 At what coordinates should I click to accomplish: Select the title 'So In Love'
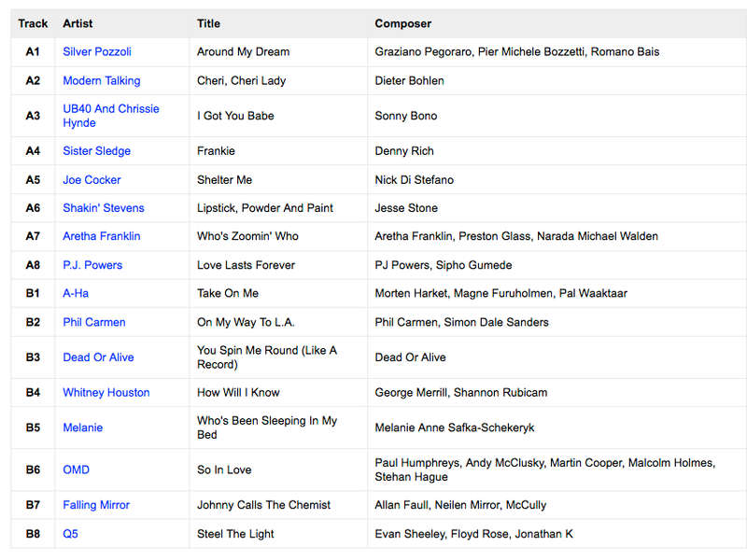pos(224,470)
